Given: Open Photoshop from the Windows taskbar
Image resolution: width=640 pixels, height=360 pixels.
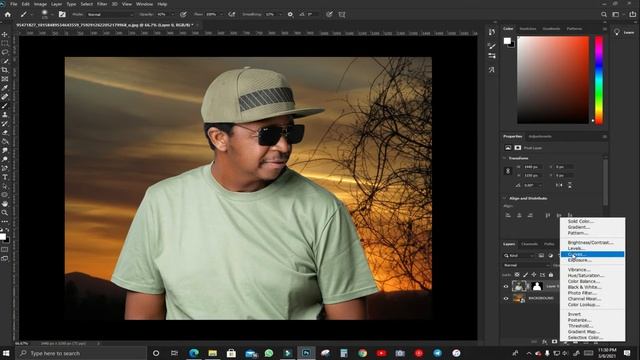Looking at the screenshot, I should [306, 353].
